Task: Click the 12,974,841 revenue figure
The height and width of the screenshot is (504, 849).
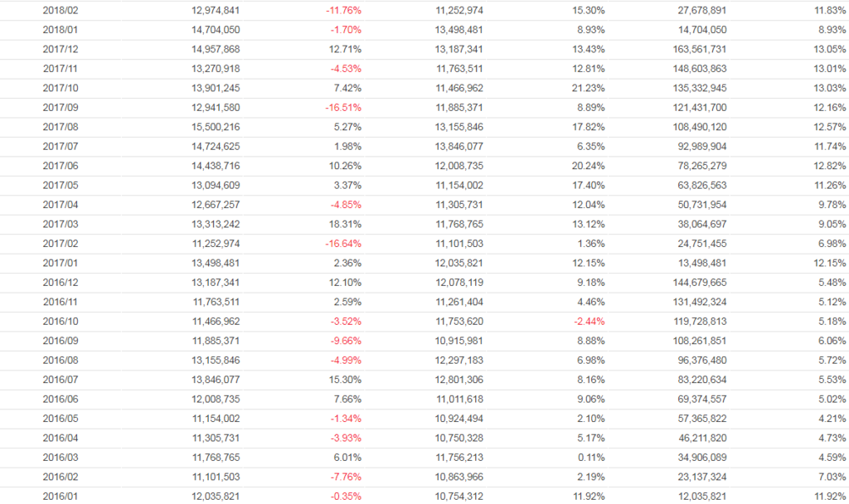Action: pyautogui.click(x=215, y=10)
